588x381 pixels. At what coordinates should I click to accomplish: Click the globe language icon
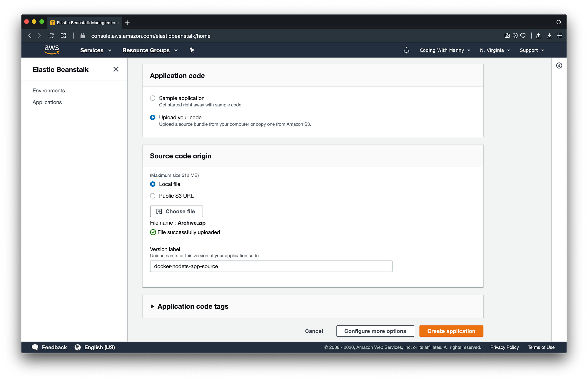tap(78, 347)
